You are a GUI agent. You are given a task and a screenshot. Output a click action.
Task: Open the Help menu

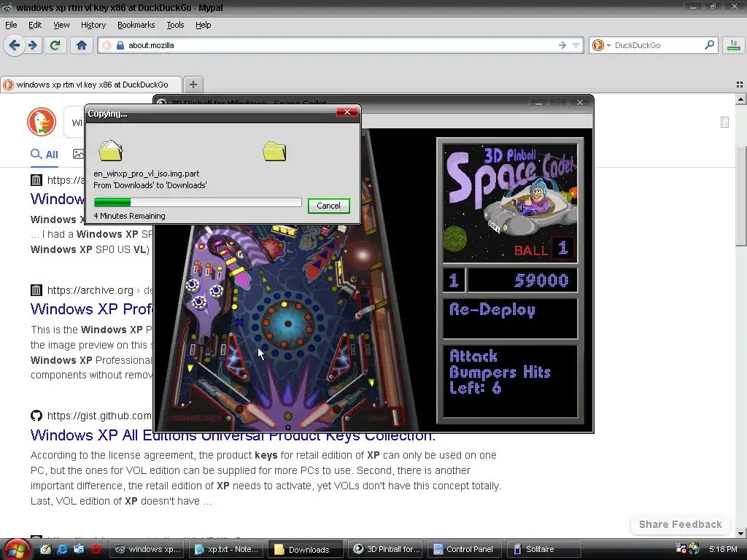click(x=203, y=25)
